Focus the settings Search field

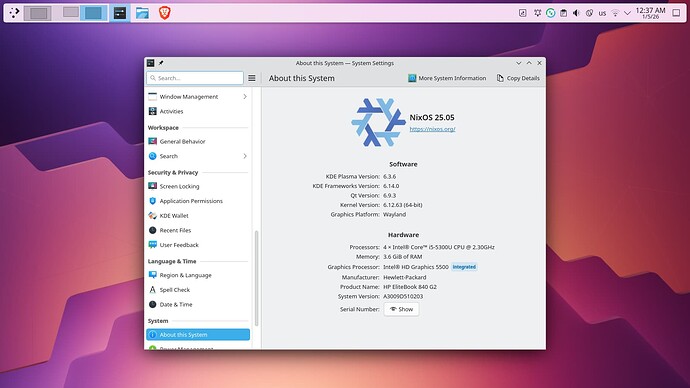pos(195,78)
